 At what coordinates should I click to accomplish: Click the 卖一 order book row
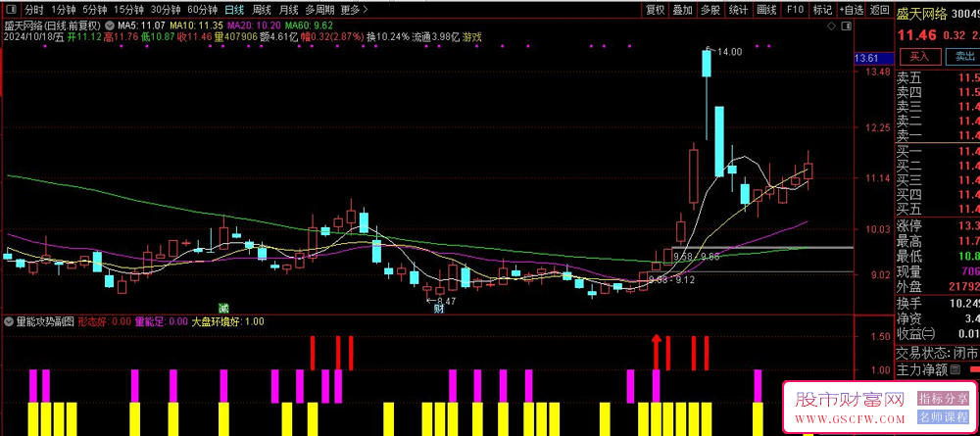(938, 135)
